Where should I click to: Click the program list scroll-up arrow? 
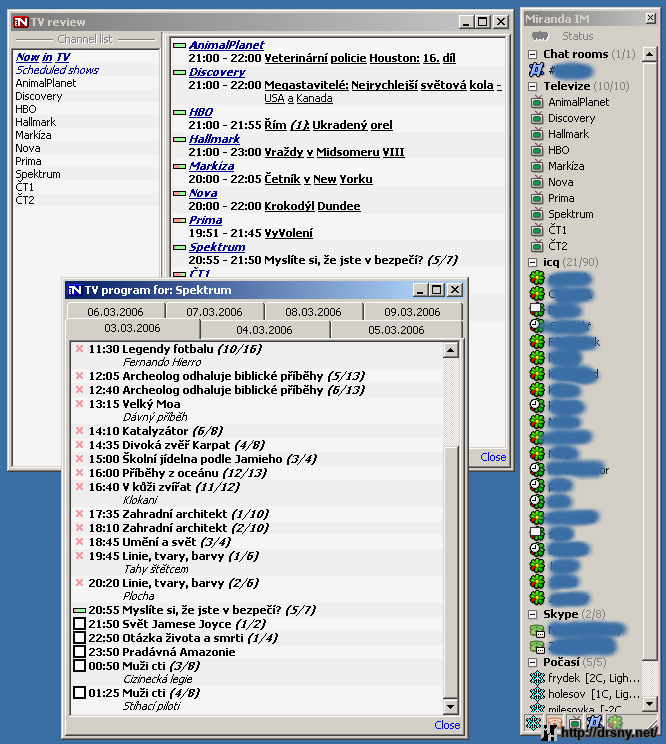[450, 350]
